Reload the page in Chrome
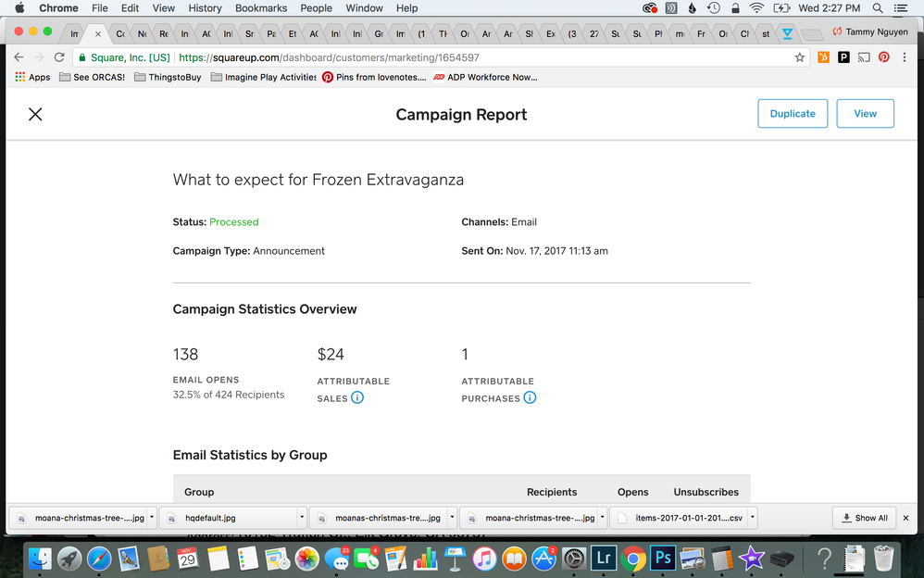The image size is (924, 578). coord(59,57)
